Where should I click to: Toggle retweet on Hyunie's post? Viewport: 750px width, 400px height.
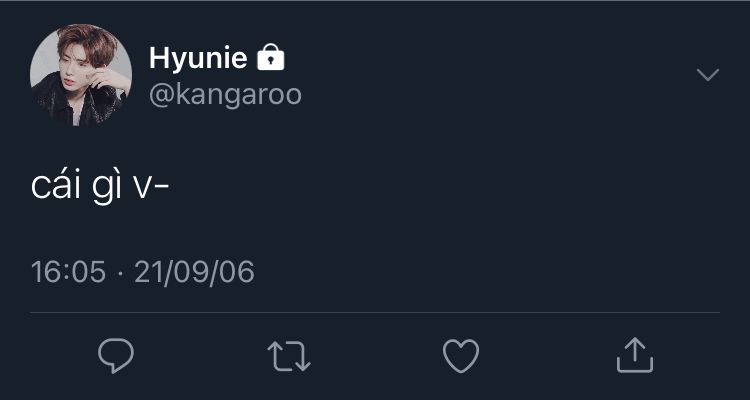289,355
